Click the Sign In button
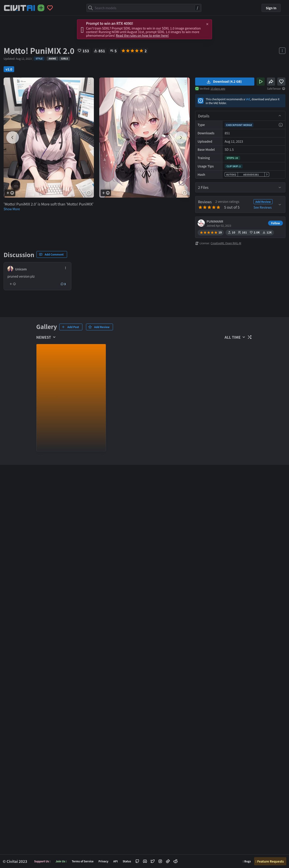 [x=271, y=8]
